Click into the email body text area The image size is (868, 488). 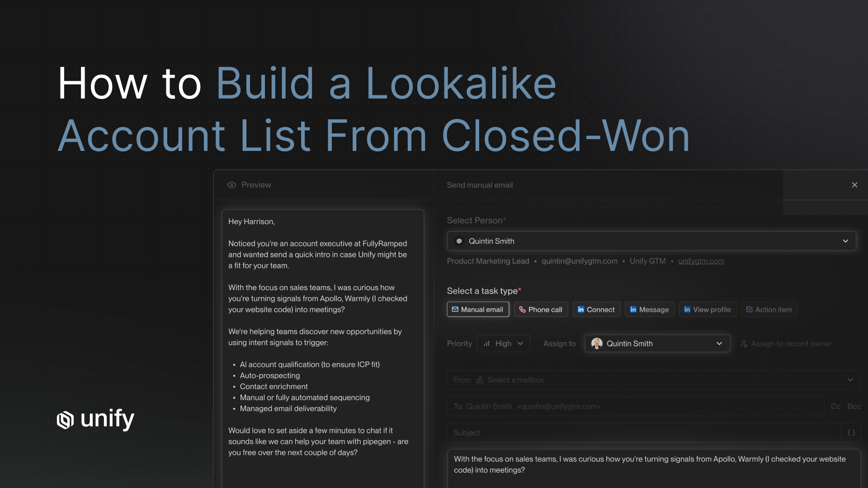(x=654, y=469)
